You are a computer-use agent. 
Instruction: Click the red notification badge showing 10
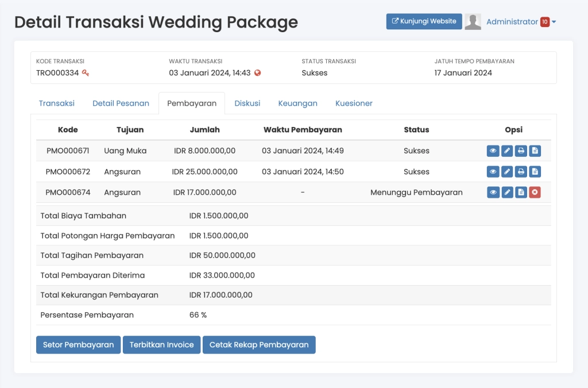point(545,22)
